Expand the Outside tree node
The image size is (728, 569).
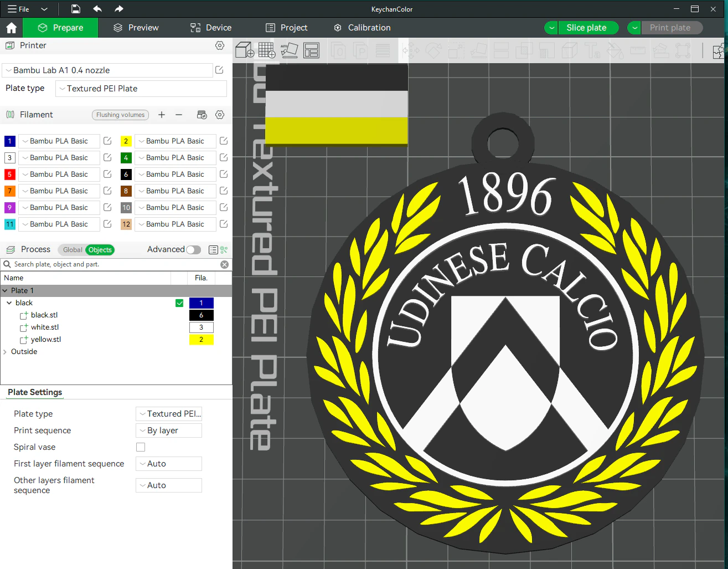[x=5, y=352]
